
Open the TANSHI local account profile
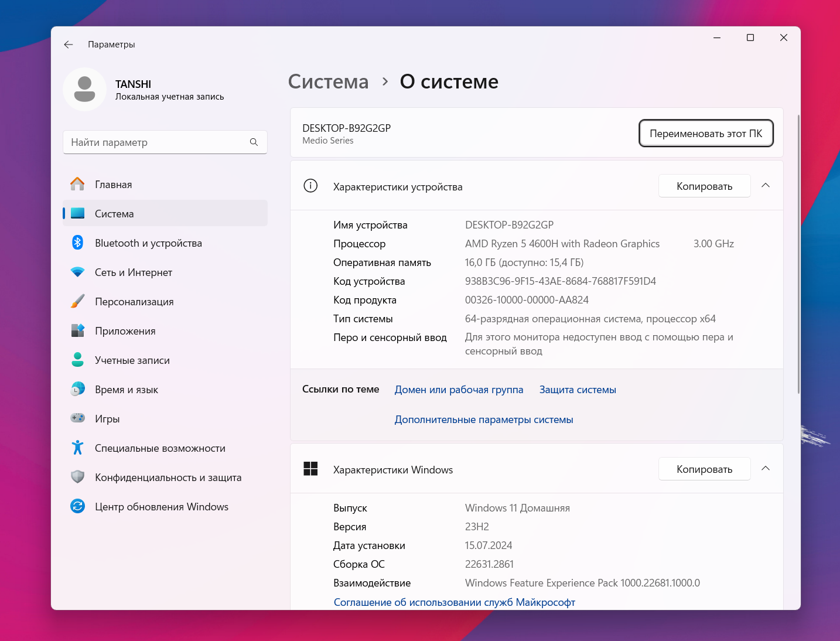click(144, 89)
